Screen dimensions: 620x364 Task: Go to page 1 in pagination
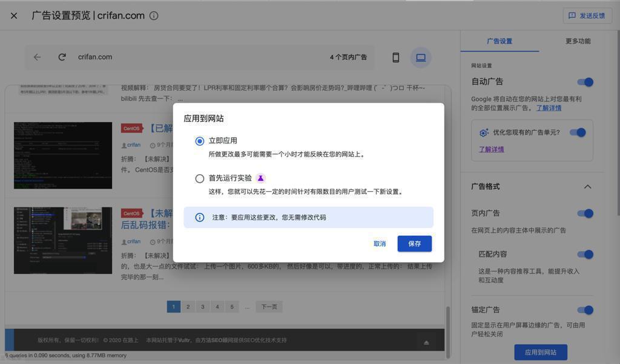pos(174,307)
